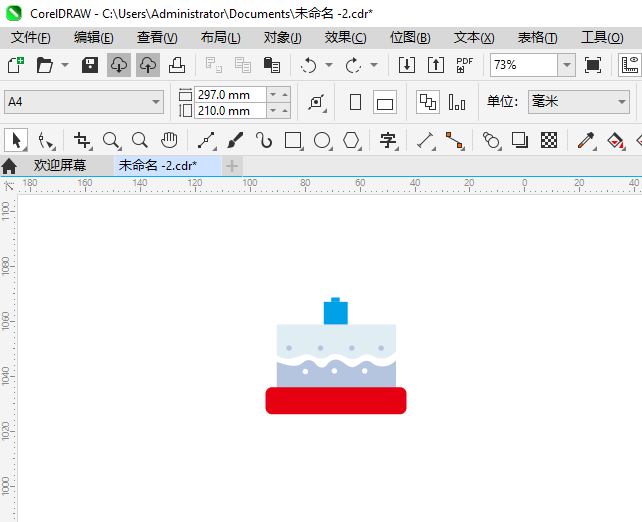Open the 位图(B) menu
642x522 pixels.
click(410, 38)
